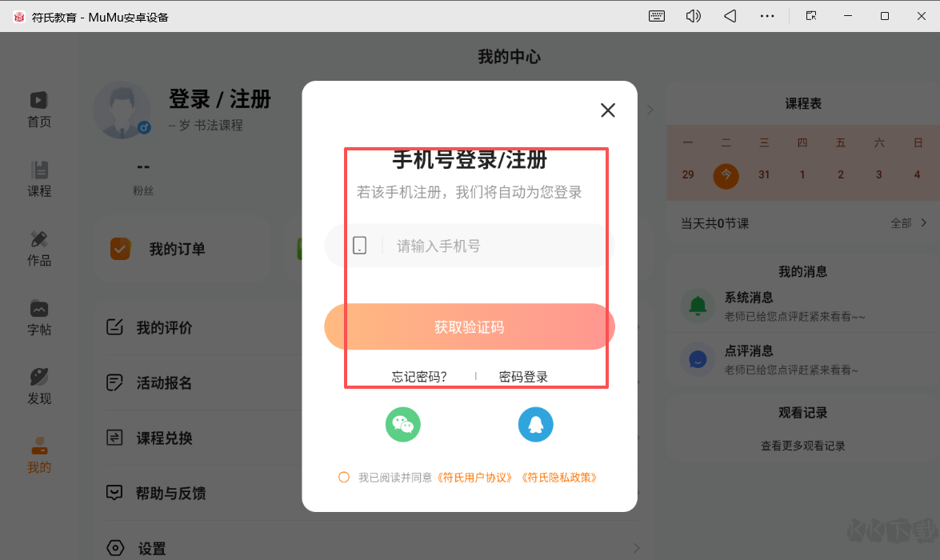The width and height of the screenshot is (940, 560).
Task: Log in with the WeChat icon
Action: click(x=402, y=424)
